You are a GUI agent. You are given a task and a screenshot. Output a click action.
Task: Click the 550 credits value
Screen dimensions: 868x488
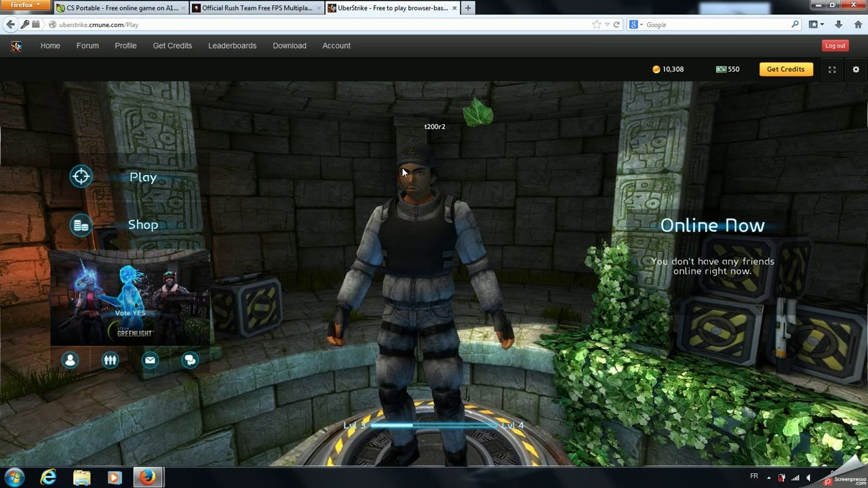[x=734, y=69]
